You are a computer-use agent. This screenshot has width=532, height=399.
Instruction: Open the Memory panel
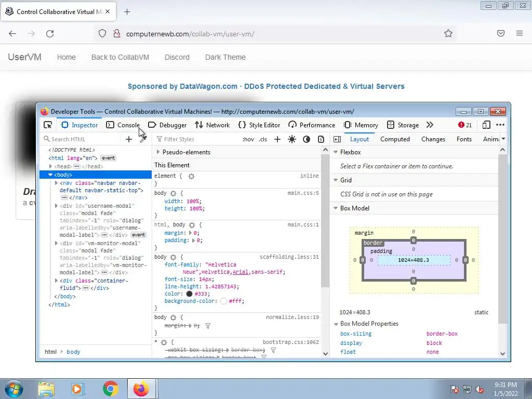tap(361, 125)
